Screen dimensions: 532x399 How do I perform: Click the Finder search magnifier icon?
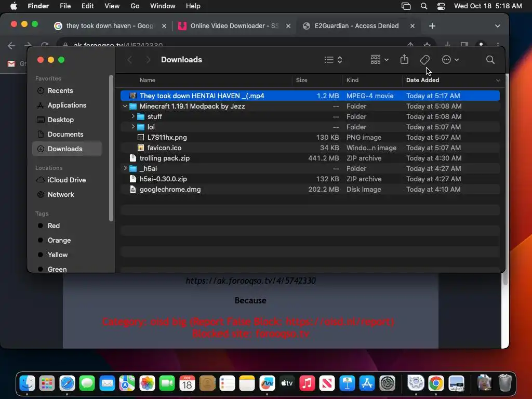point(490,60)
